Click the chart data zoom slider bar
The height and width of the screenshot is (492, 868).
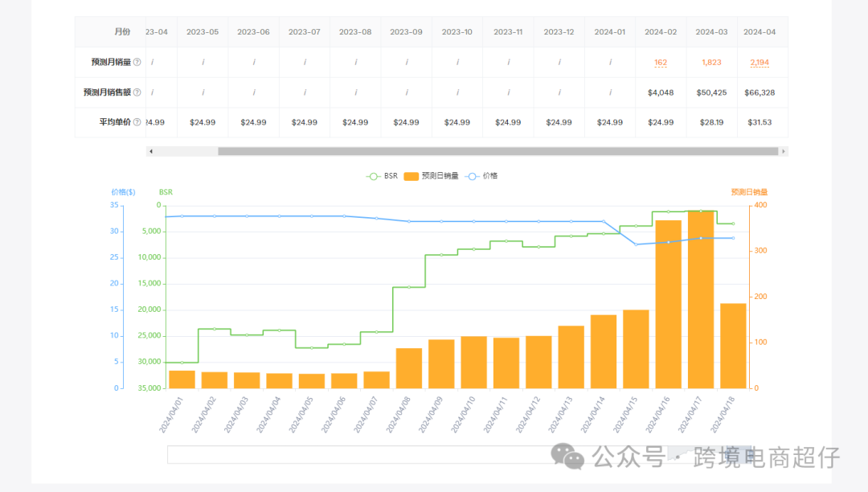(460, 454)
